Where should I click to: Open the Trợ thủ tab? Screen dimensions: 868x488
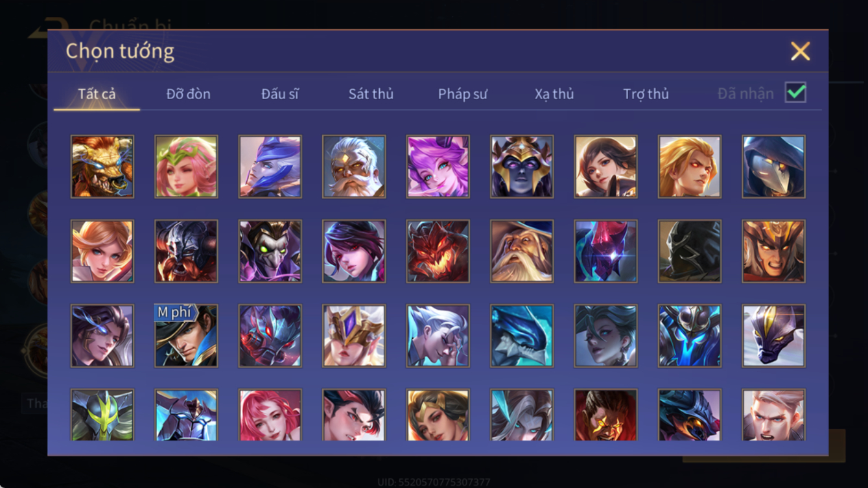tap(646, 94)
